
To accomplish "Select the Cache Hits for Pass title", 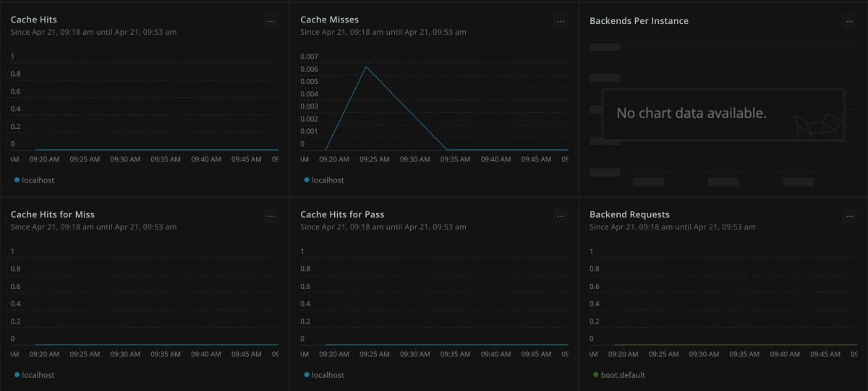I will coord(342,214).
